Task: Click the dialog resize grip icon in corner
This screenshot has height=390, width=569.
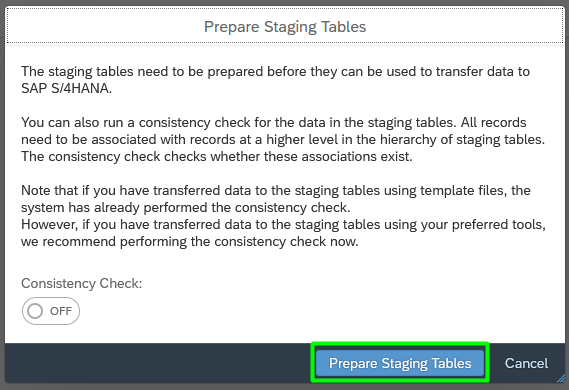Action: click(x=561, y=378)
